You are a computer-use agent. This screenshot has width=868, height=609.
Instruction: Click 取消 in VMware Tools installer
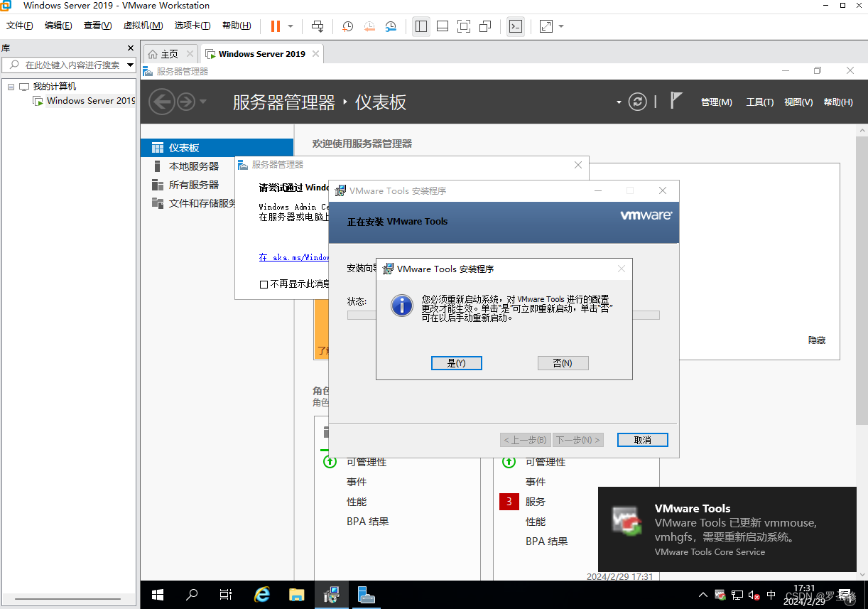[x=643, y=440]
